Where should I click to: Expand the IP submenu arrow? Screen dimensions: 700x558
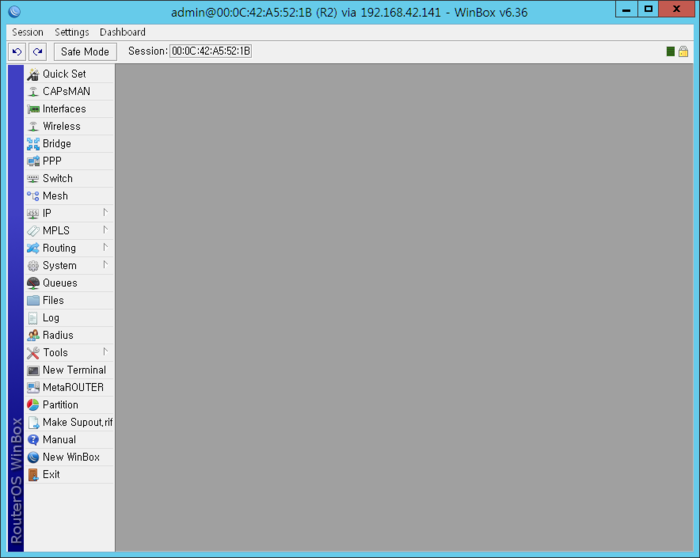[x=105, y=213]
